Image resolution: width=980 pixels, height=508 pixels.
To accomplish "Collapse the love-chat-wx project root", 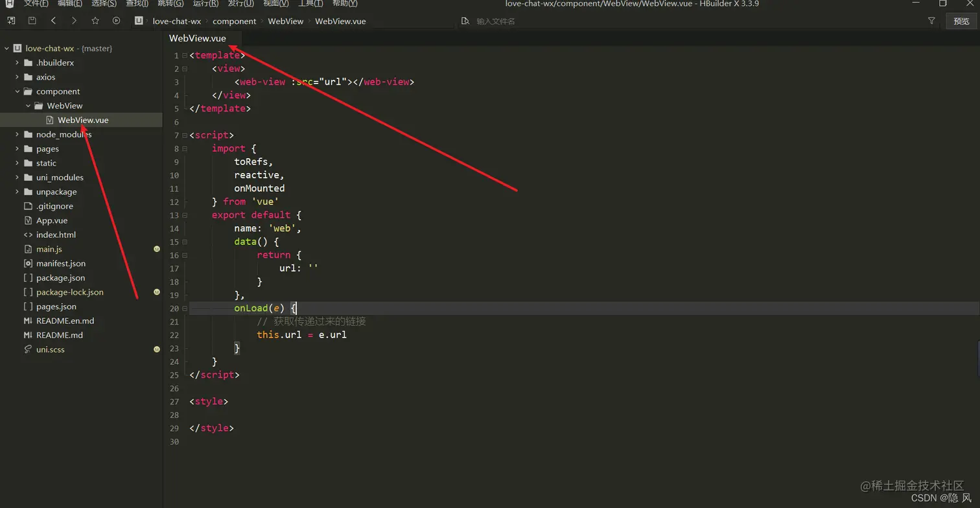I will pyautogui.click(x=6, y=49).
